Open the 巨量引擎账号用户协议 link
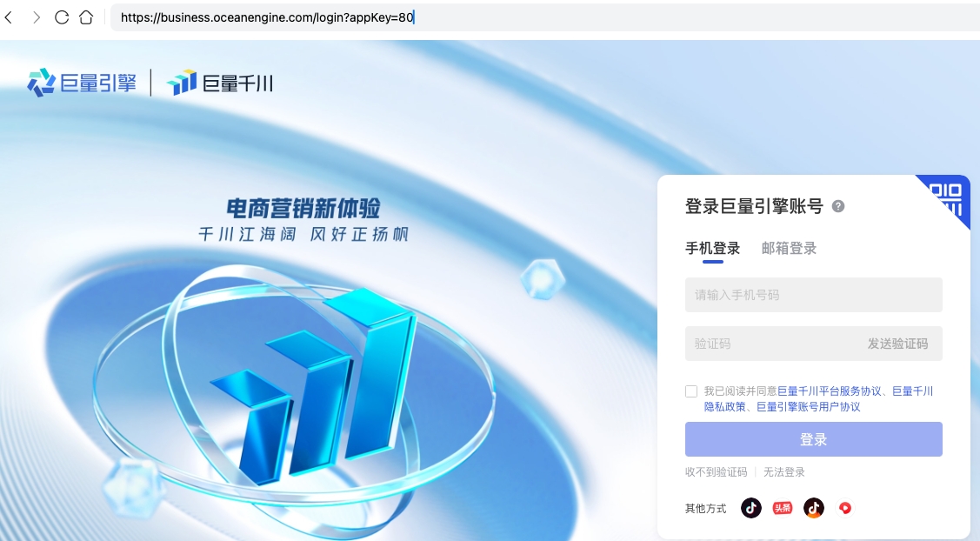 808,406
